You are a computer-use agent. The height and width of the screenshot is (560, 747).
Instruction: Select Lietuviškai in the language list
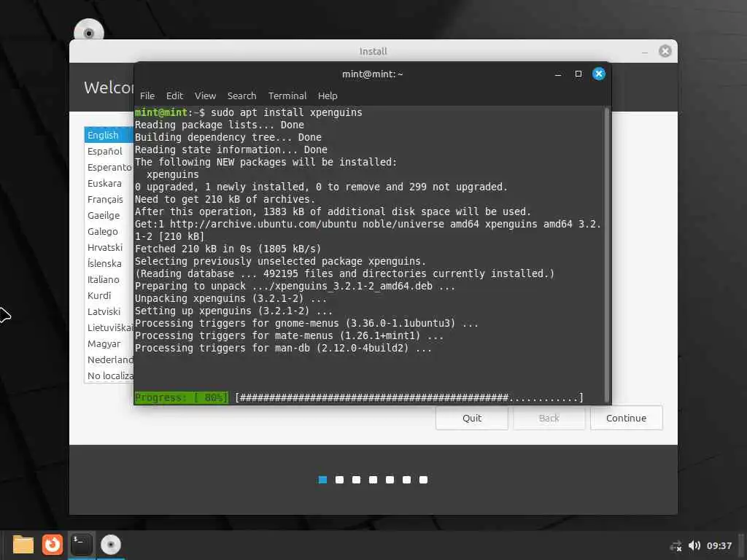[x=109, y=327]
